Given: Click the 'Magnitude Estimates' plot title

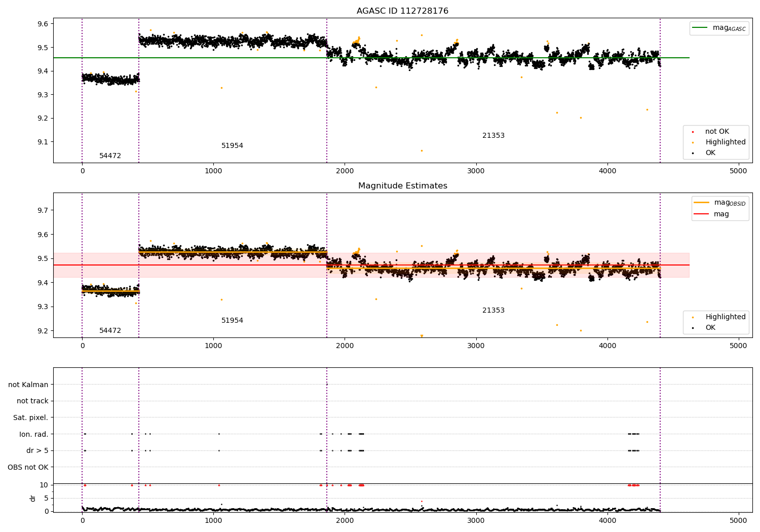Looking at the screenshot, I should (402, 186).
